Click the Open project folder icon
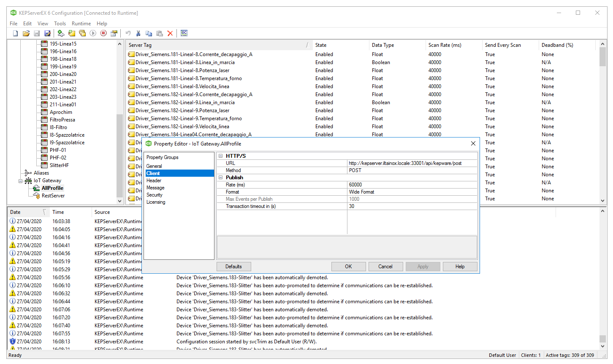 [x=26, y=33]
